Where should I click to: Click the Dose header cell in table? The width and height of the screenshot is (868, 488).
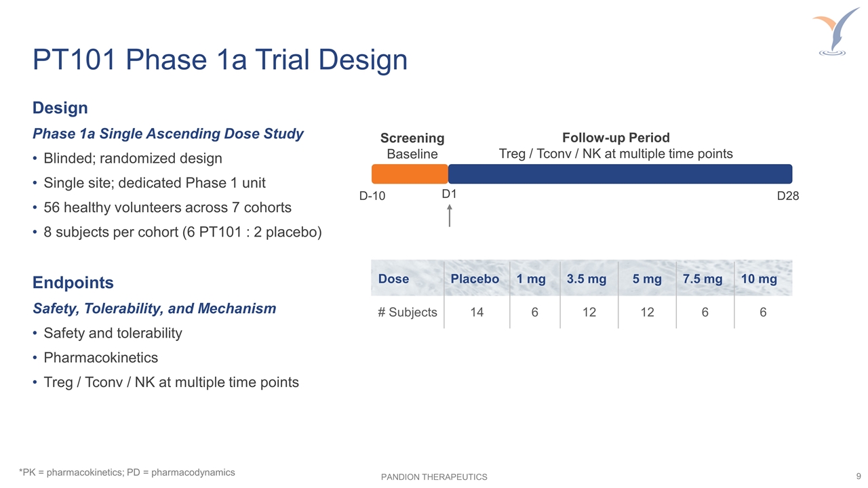[x=393, y=279]
